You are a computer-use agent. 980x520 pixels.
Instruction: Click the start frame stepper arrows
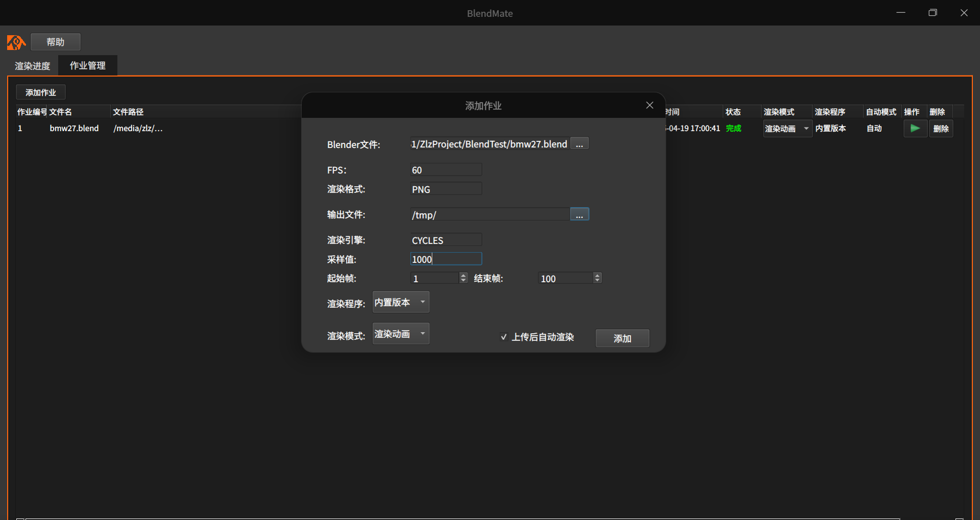pyautogui.click(x=463, y=278)
